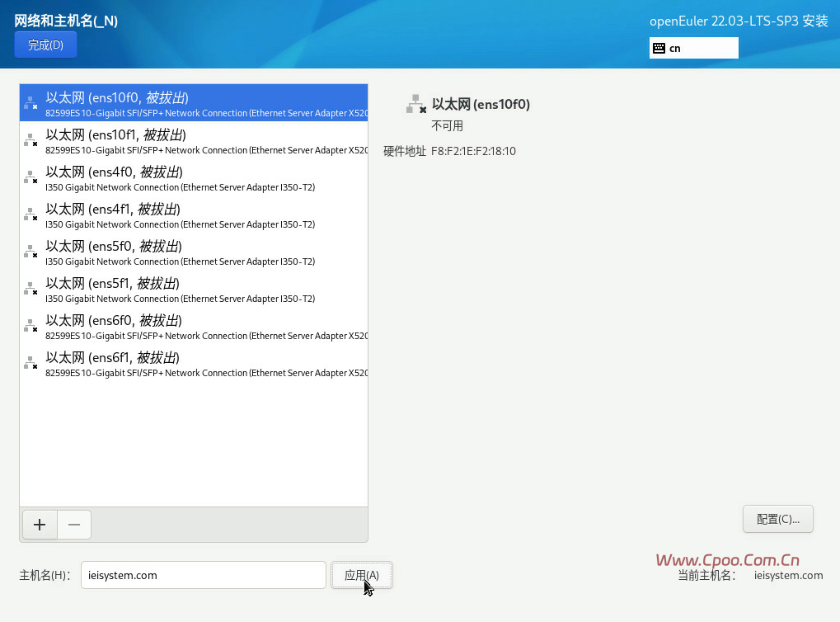Click the 以太网 (ens10f0) details heading

coord(481,104)
